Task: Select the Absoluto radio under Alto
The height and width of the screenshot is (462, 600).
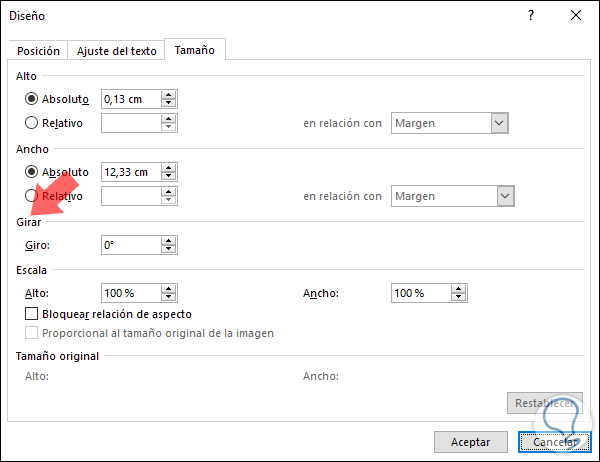Action: (32, 99)
